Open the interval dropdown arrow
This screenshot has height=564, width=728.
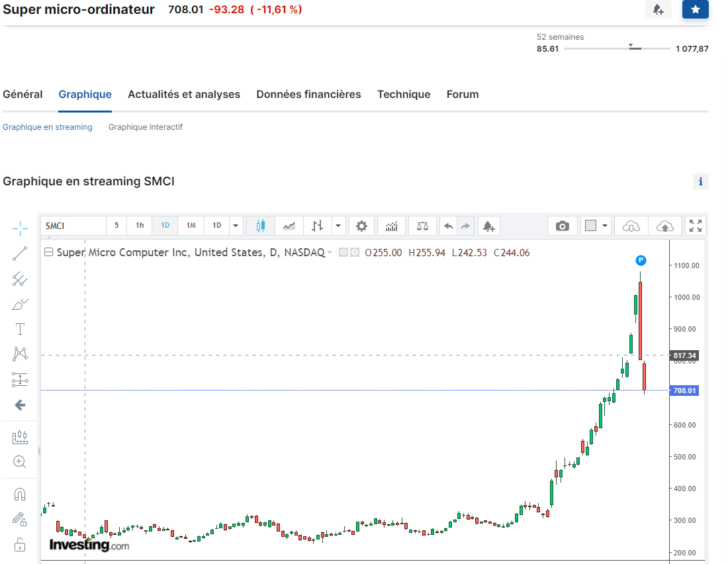click(236, 226)
